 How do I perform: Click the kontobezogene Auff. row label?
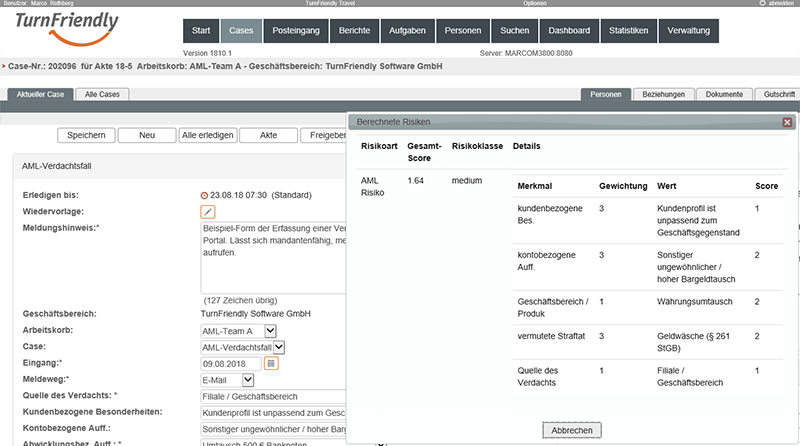pos(546,261)
